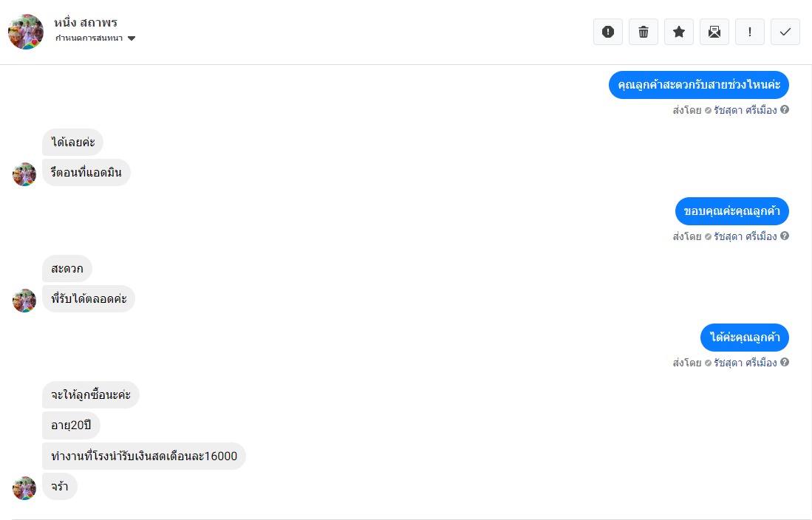Screen dimensions: 812x520
Task: Mark conversation as spam with octagon icon
Action: pos(608,32)
